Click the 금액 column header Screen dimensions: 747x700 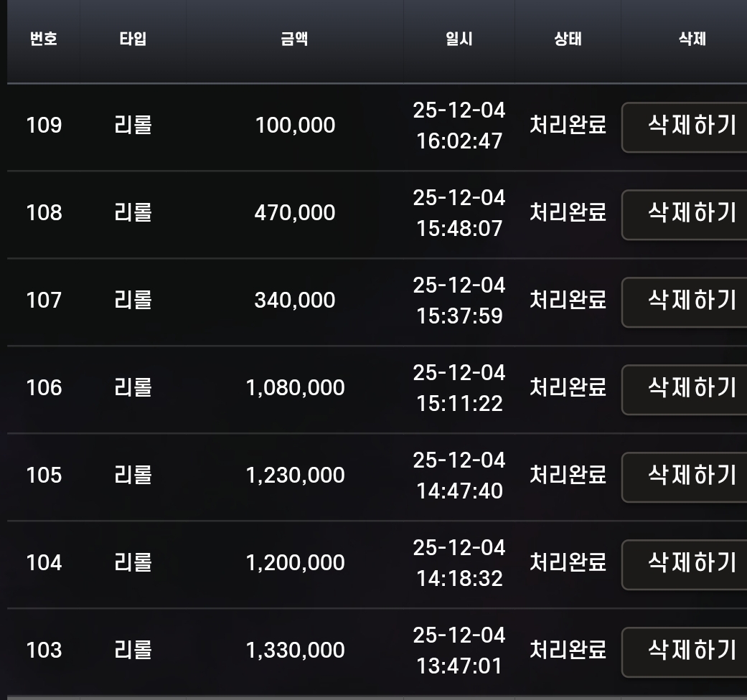pos(294,41)
